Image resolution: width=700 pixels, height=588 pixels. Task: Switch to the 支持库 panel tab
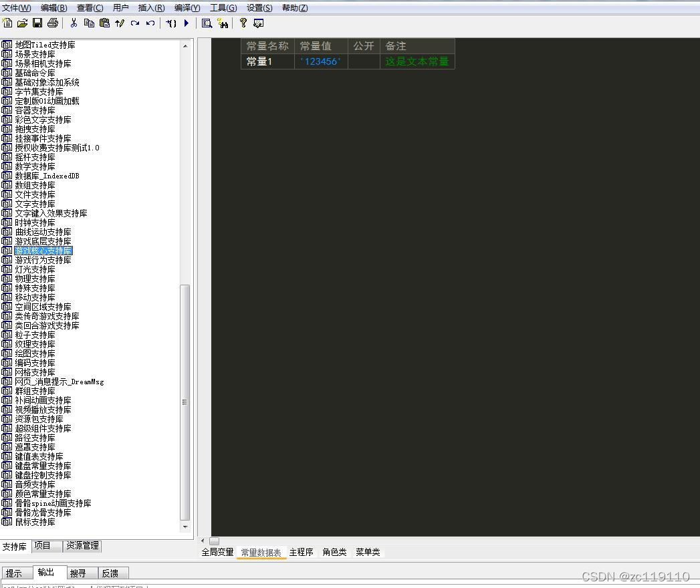(x=15, y=547)
